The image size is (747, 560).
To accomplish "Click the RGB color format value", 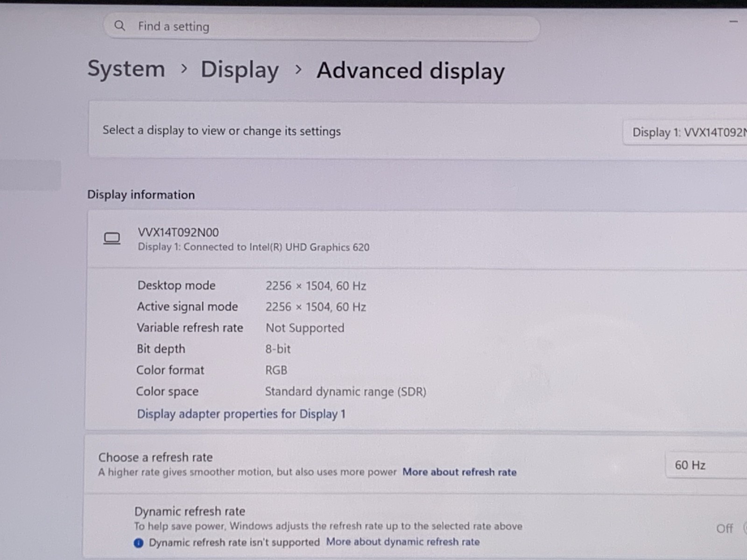I will [x=276, y=370].
